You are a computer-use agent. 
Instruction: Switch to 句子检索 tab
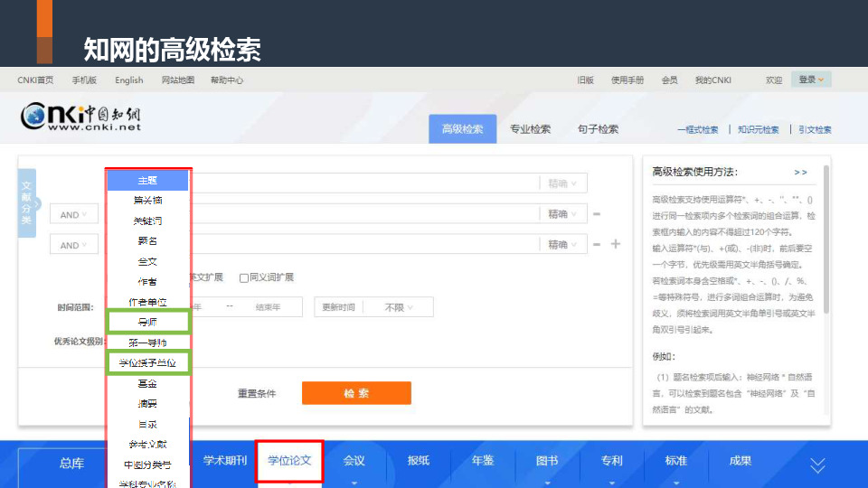pos(598,129)
